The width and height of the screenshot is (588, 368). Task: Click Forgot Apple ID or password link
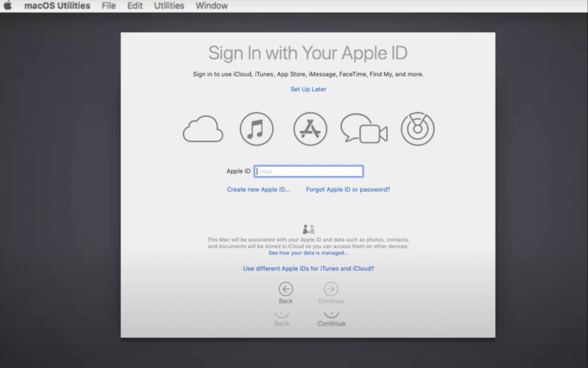348,189
